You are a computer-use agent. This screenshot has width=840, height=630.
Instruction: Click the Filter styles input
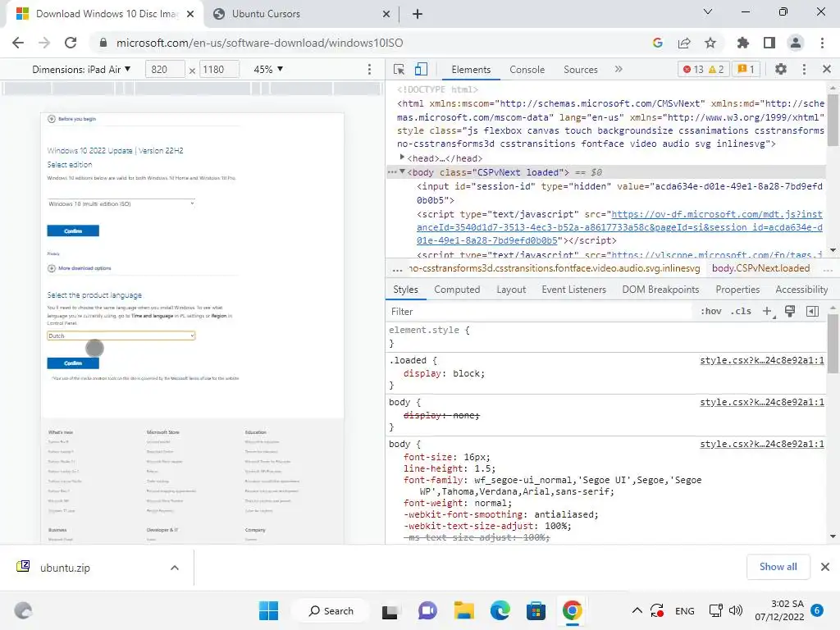541,311
